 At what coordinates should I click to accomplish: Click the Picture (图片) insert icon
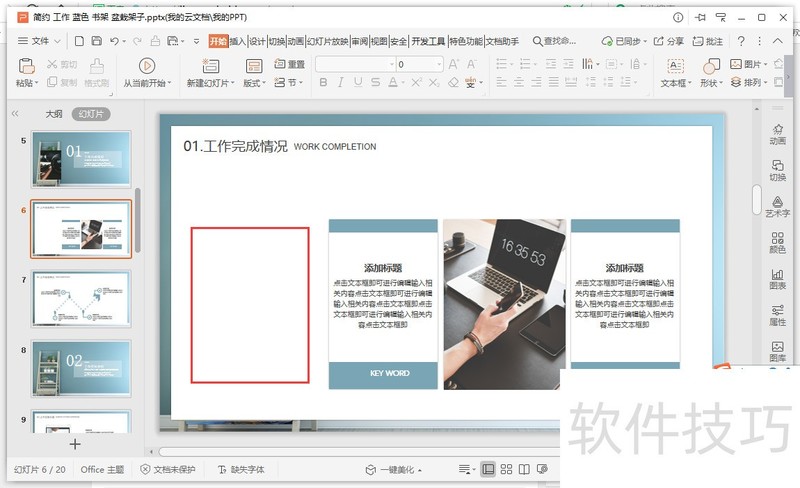[x=748, y=64]
